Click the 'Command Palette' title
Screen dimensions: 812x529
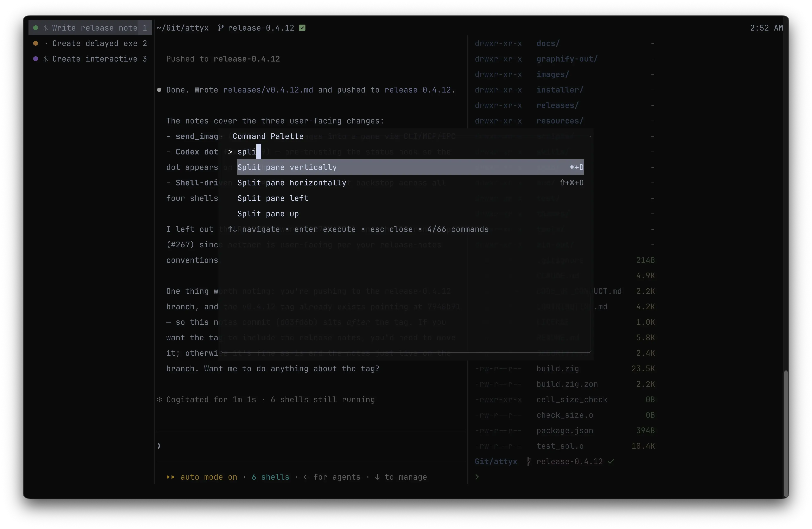(x=268, y=136)
